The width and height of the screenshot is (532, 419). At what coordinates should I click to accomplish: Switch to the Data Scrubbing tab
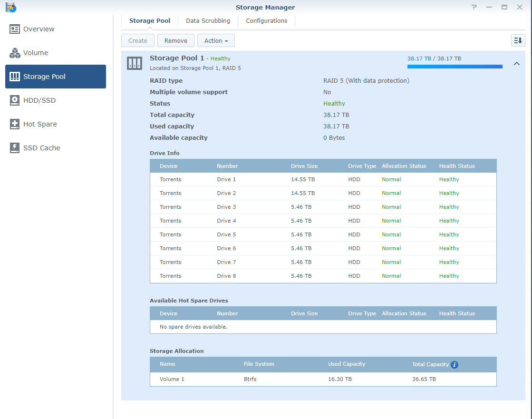tap(208, 20)
